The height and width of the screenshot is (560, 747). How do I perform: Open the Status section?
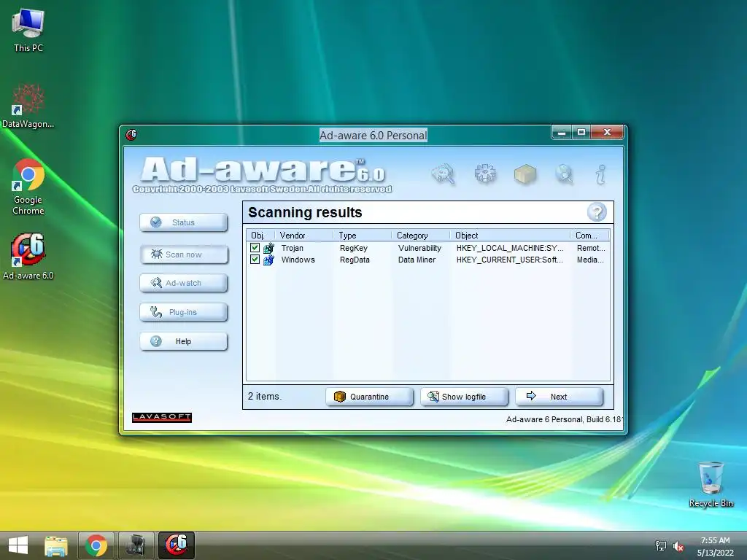tap(183, 222)
